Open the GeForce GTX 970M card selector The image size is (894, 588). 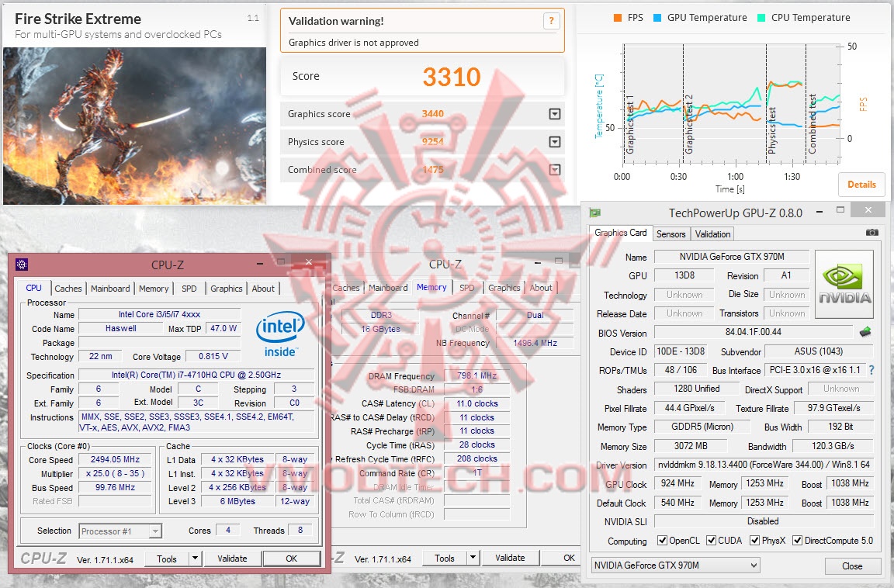tap(676, 566)
